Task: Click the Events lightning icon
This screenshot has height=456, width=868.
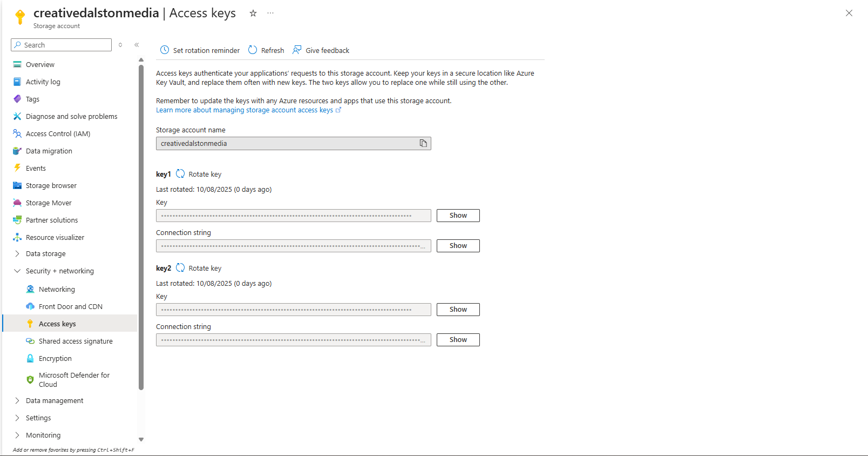Action: [x=17, y=168]
